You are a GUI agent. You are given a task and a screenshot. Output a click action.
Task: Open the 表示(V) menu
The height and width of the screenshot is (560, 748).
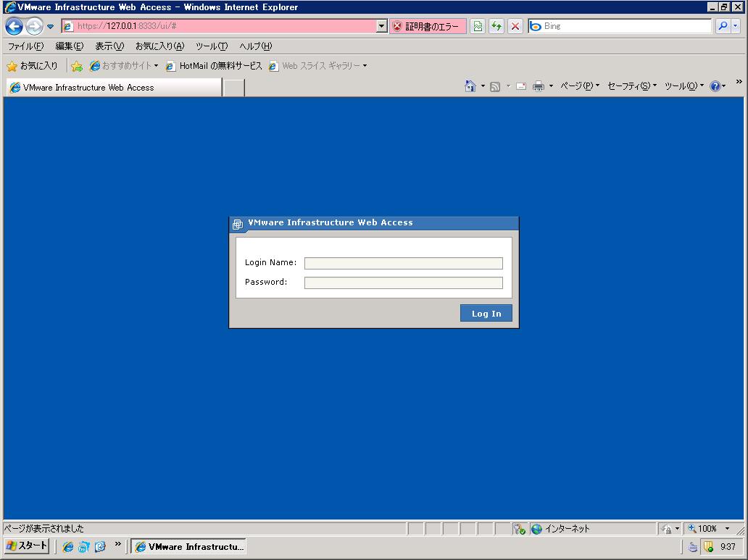pyautogui.click(x=109, y=46)
